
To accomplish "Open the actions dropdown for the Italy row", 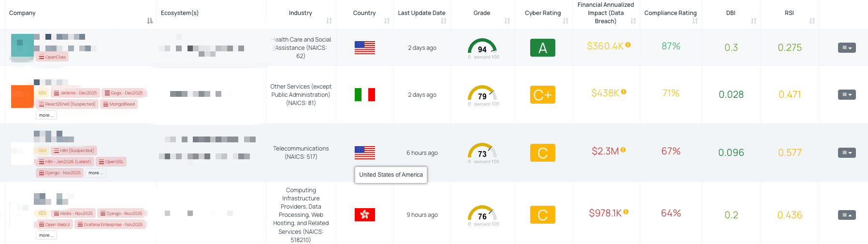I will tap(847, 94).
